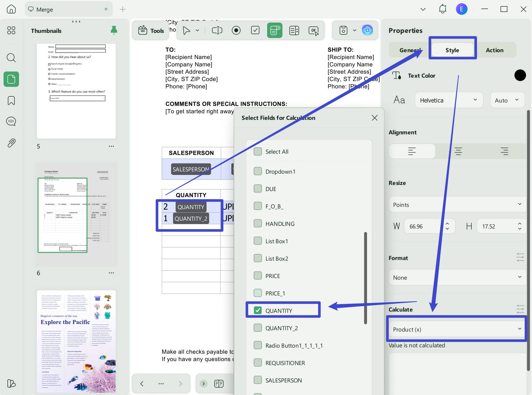532x395 pixels.
Task: Close the Select Fields for Calculation dialog
Action: click(x=374, y=118)
